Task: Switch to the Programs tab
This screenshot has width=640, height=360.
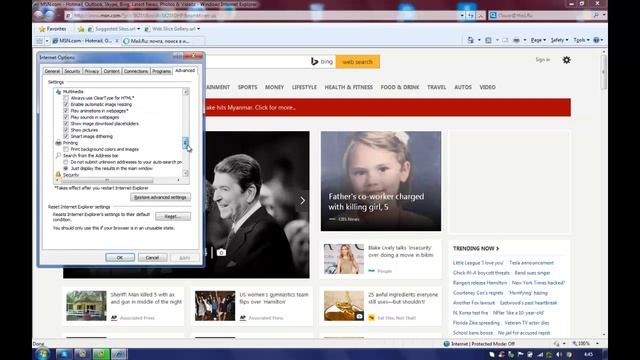Action: [x=161, y=71]
